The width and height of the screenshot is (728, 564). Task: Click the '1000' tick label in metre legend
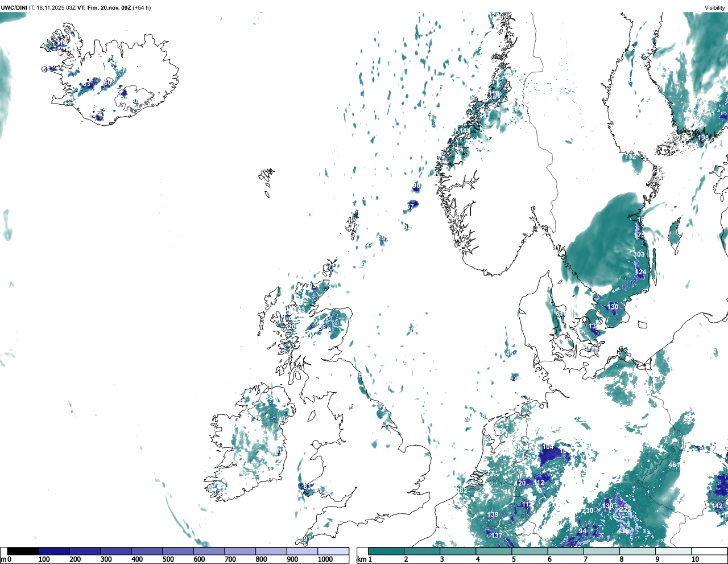point(325,559)
